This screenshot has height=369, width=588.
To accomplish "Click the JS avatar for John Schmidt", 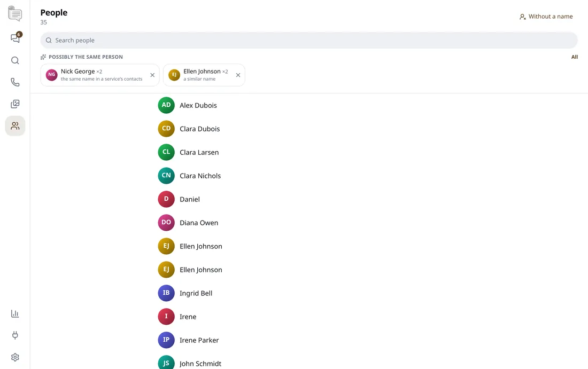I will click(x=166, y=362).
